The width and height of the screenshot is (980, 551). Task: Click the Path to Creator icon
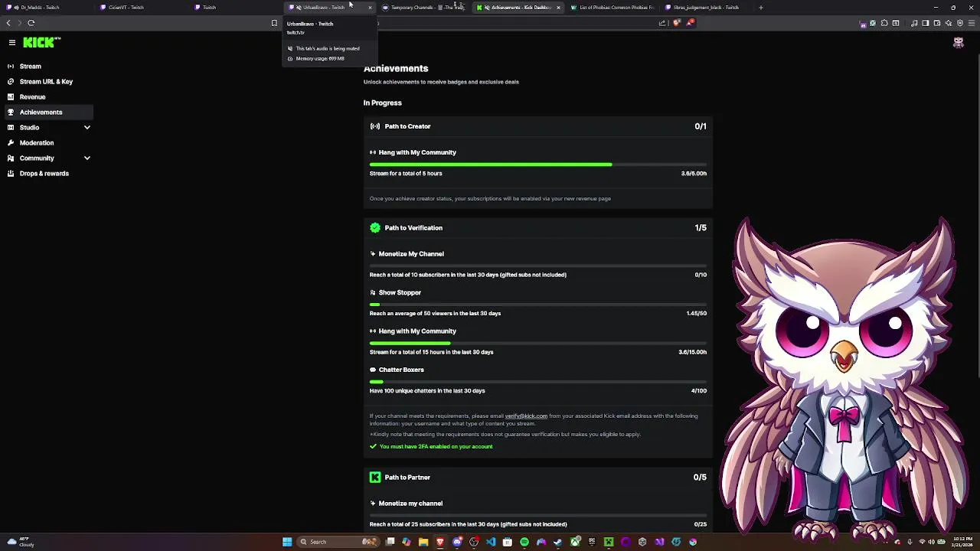pos(375,126)
